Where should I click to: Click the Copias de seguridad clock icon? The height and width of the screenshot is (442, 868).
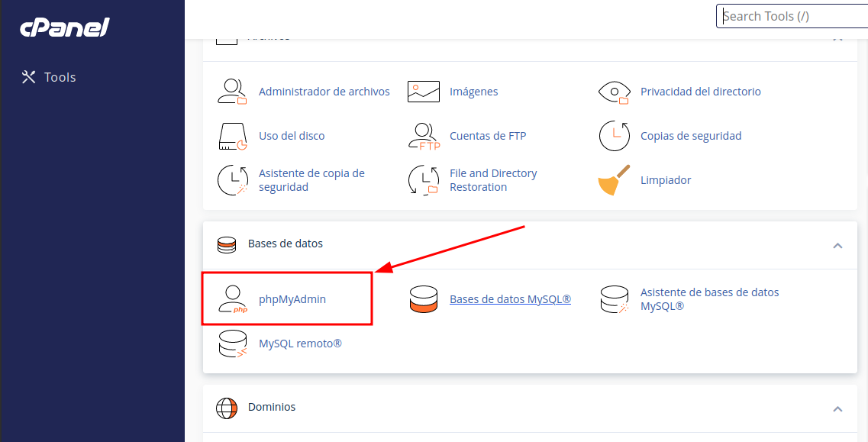click(x=615, y=136)
